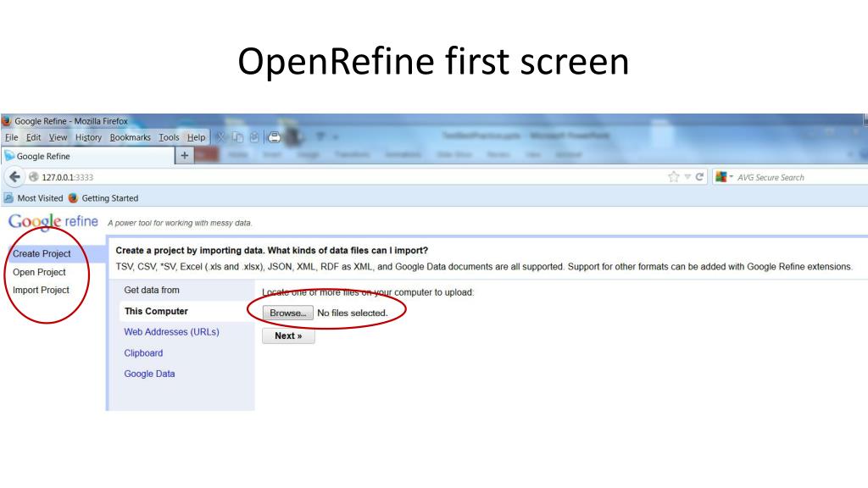Click the 'No files selected.' text

coord(353,313)
